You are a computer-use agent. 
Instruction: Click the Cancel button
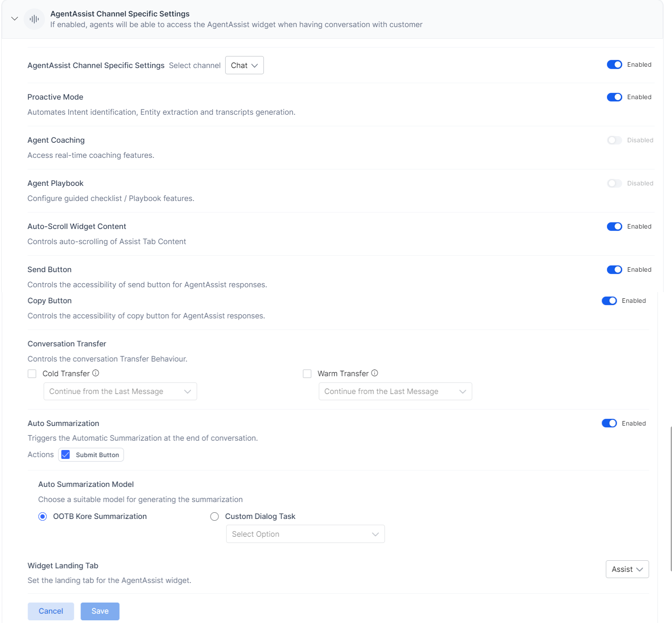50,611
